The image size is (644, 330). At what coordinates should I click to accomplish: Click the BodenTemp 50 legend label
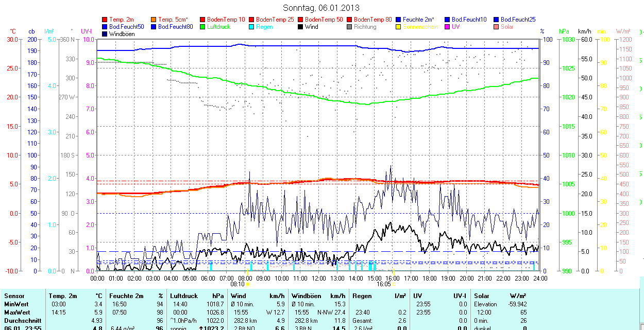click(x=324, y=20)
